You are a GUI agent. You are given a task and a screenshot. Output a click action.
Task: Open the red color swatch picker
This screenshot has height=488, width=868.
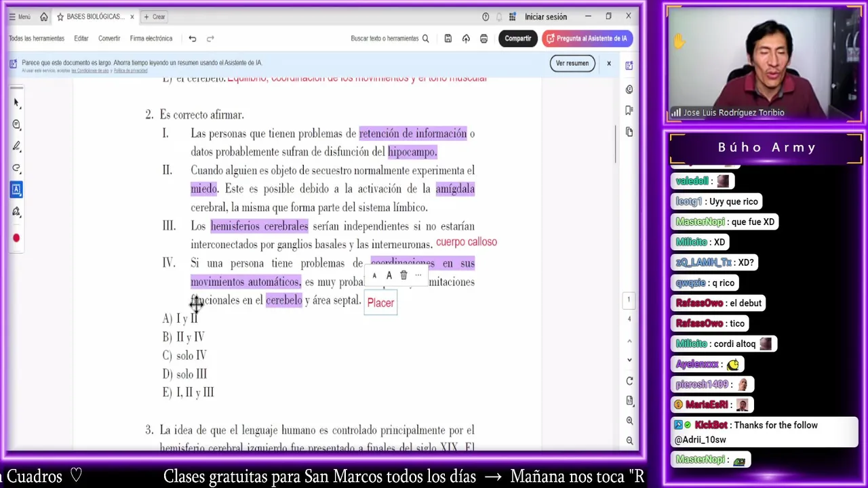point(16,238)
